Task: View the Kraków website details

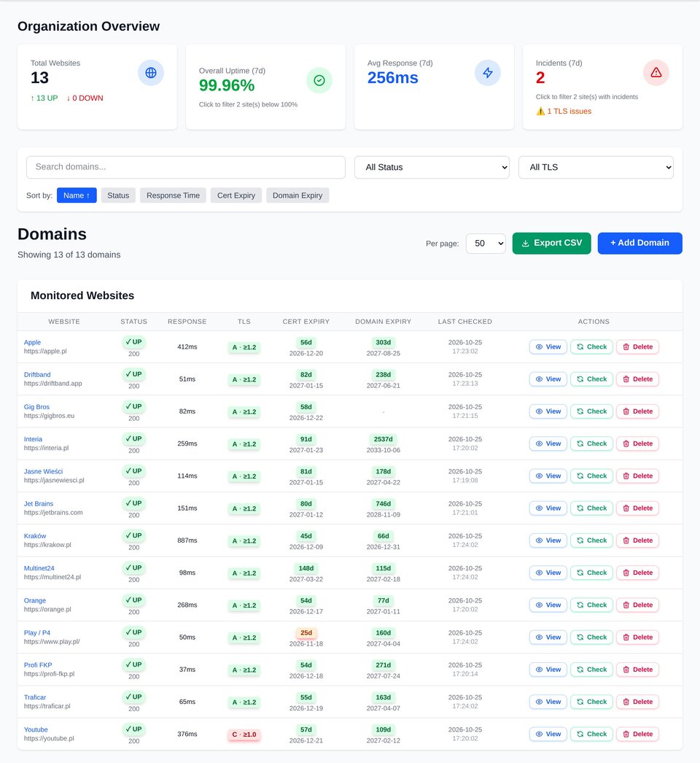Action: pyautogui.click(x=548, y=541)
